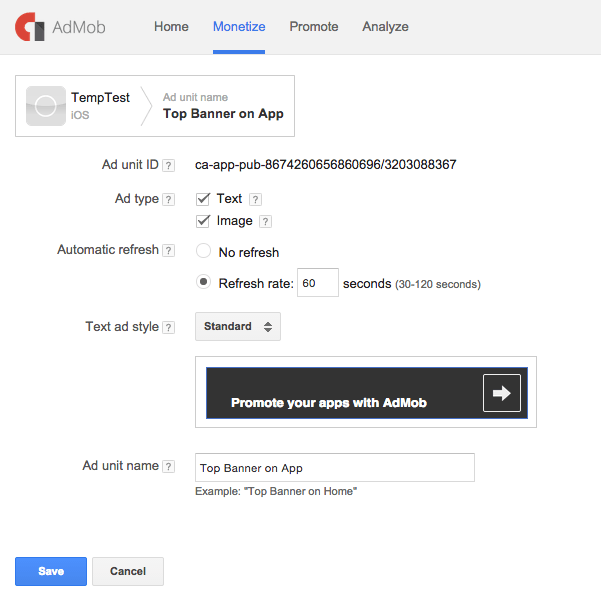601x605 pixels.
Task: Click the arrow icon in ad preview banner
Action: [501, 393]
